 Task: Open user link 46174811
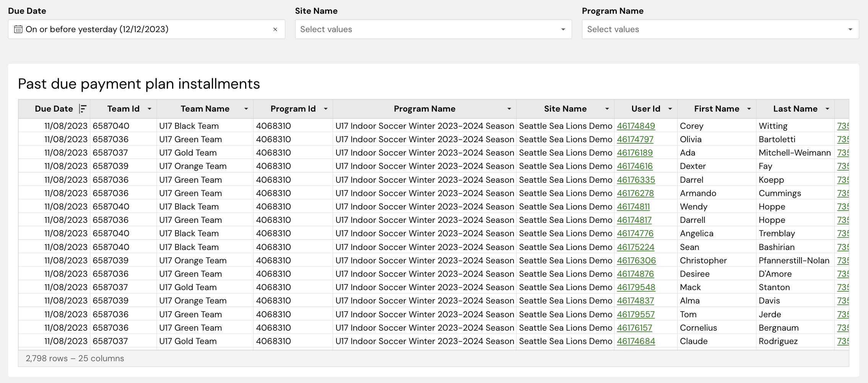(x=633, y=206)
